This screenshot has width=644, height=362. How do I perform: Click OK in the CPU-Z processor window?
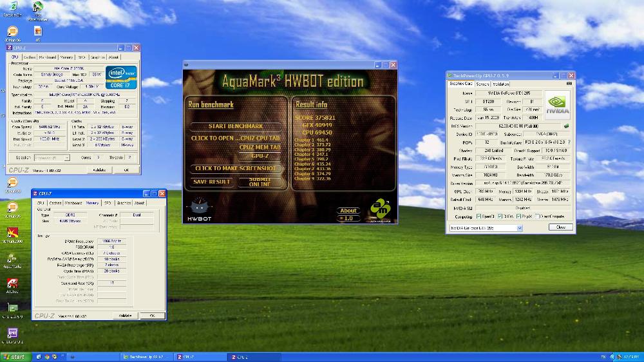point(126,169)
